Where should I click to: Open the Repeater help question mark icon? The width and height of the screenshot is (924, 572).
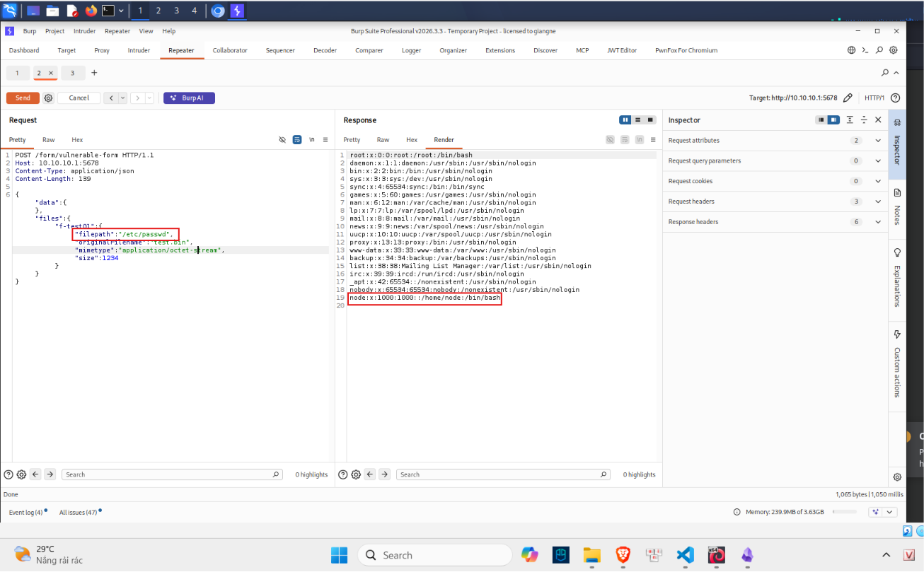(x=895, y=98)
